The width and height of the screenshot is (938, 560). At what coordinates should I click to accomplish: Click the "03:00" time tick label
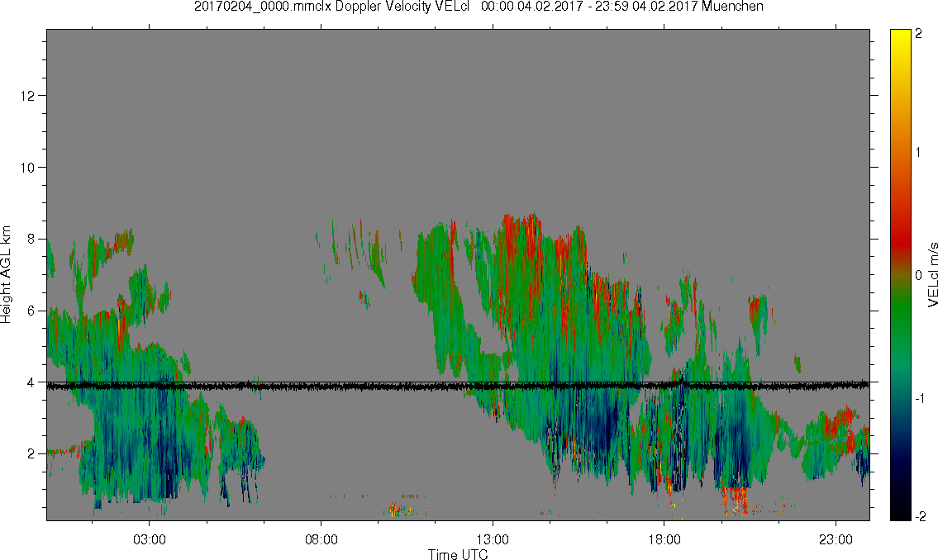(149, 539)
